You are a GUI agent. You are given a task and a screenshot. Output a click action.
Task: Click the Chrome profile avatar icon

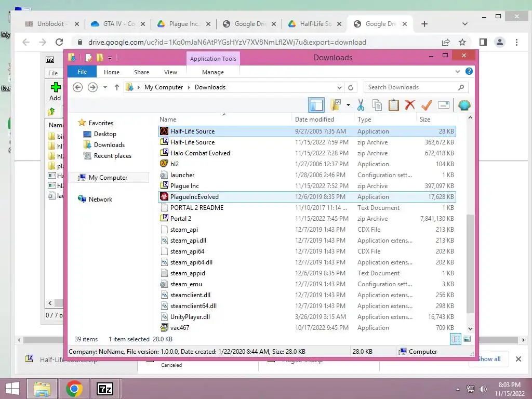[x=499, y=42]
